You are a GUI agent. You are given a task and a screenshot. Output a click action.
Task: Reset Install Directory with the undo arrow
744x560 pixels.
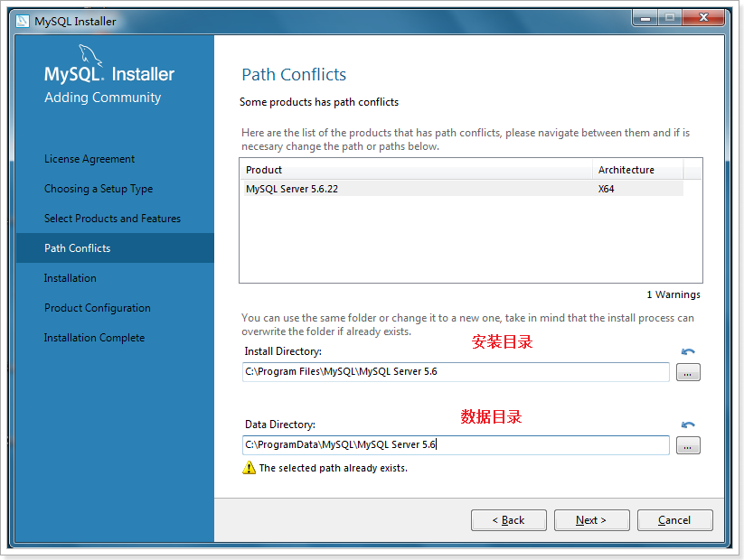(x=688, y=351)
